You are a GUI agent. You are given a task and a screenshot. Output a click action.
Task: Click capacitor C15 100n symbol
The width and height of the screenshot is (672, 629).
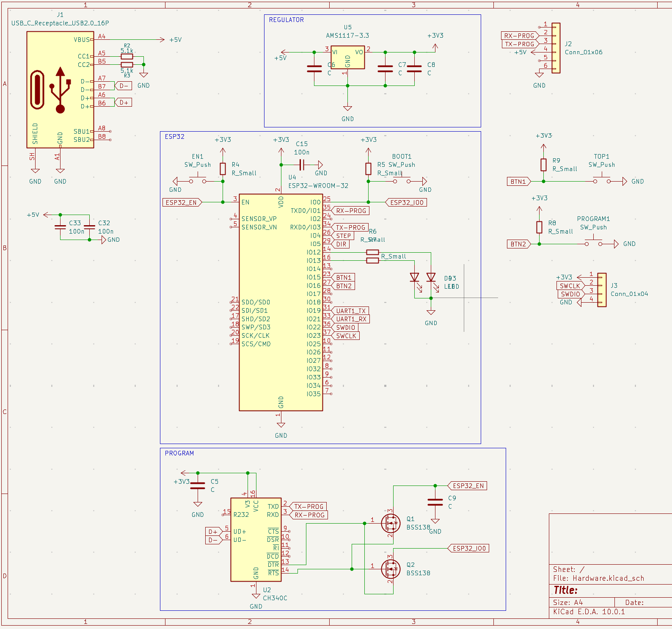(x=302, y=165)
